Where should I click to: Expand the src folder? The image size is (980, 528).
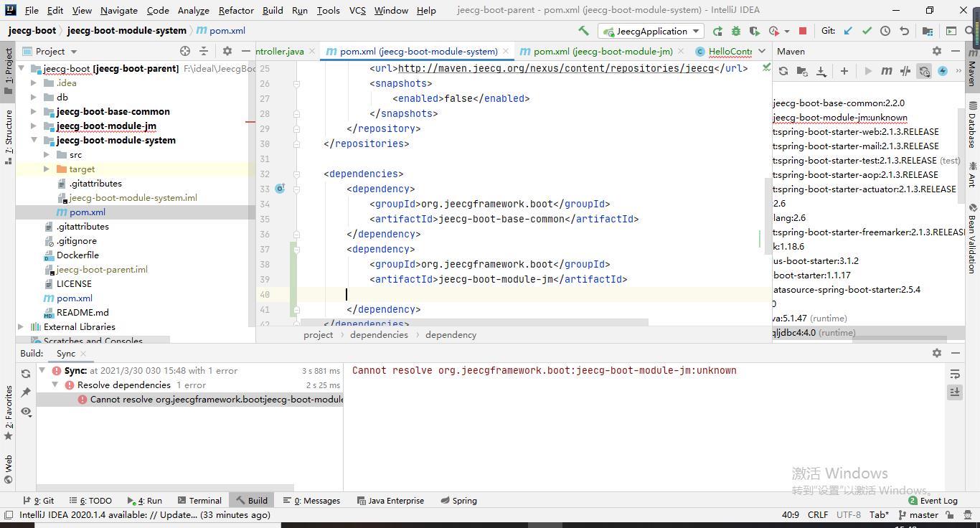(x=47, y=154)
